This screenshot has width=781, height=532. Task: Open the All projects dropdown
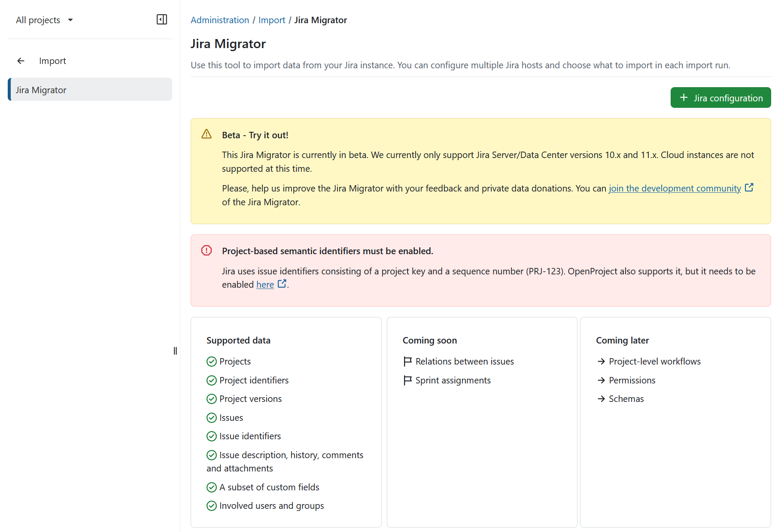click(45, 20)
